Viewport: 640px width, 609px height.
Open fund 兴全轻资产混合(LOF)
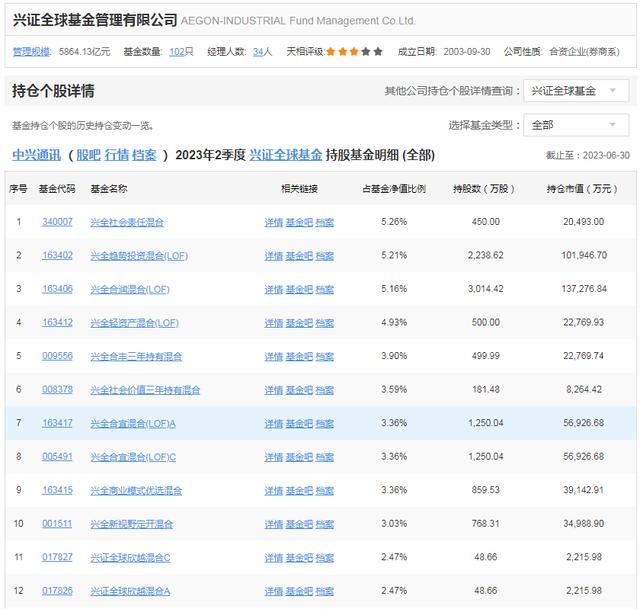point(134,323)
